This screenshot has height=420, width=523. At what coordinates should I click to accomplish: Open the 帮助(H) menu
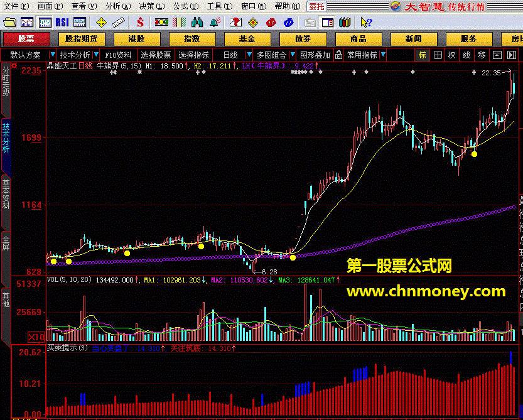point(288,6)
